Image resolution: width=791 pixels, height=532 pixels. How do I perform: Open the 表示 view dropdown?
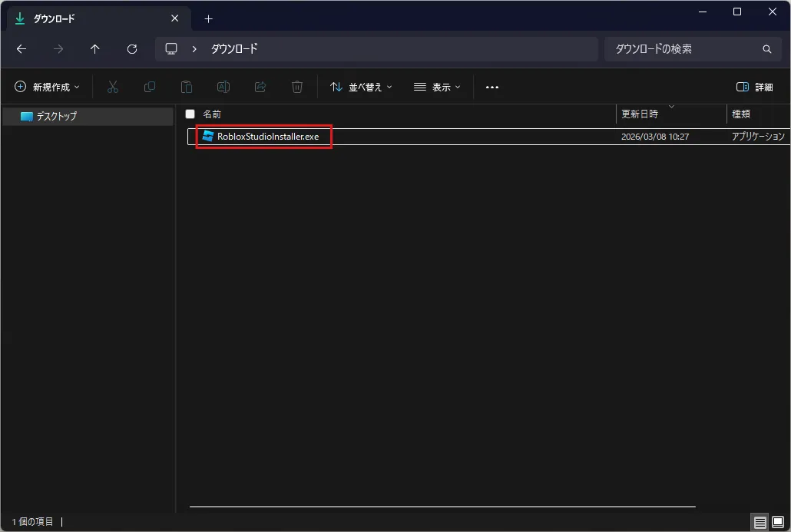click(437, 87)
